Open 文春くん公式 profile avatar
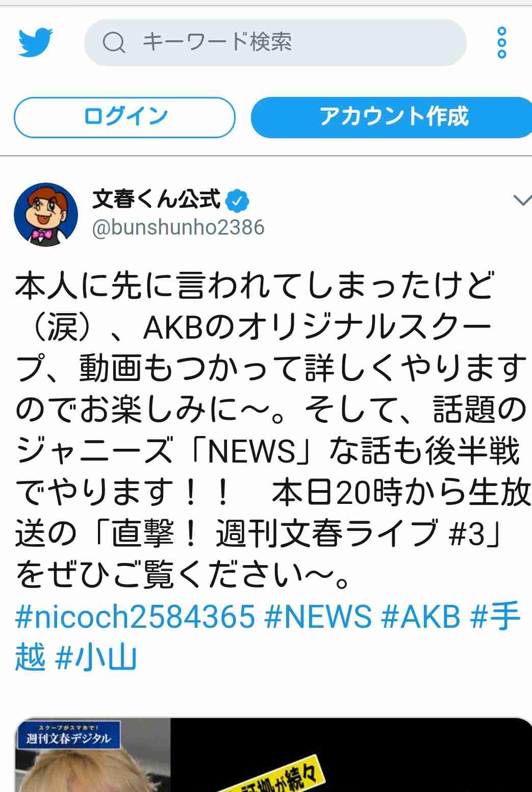The image size is (532, 792). 45,215
